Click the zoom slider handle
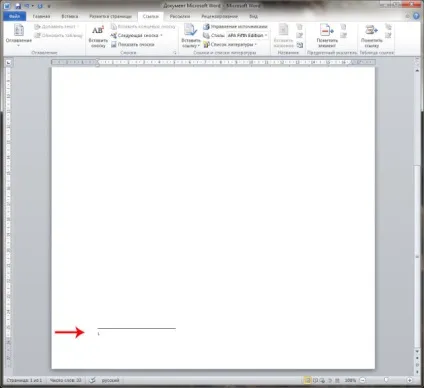 coord(386,380)
